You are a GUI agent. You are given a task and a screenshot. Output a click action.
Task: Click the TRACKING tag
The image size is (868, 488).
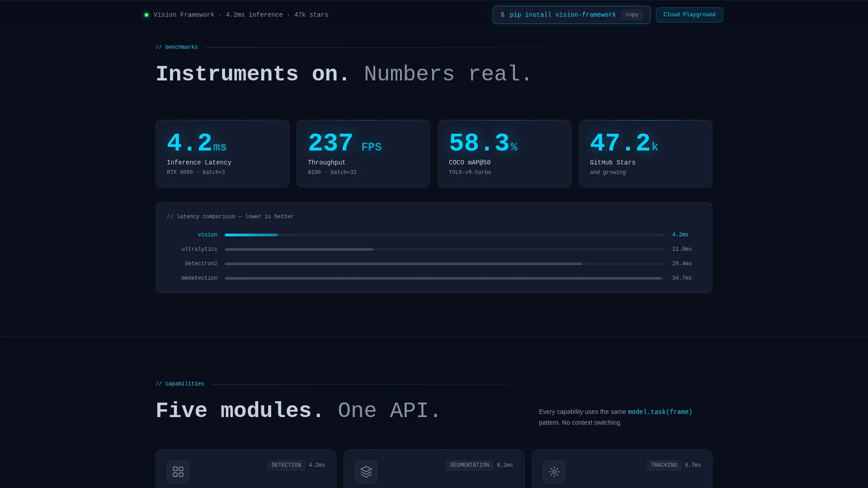(x=664, y=465)
